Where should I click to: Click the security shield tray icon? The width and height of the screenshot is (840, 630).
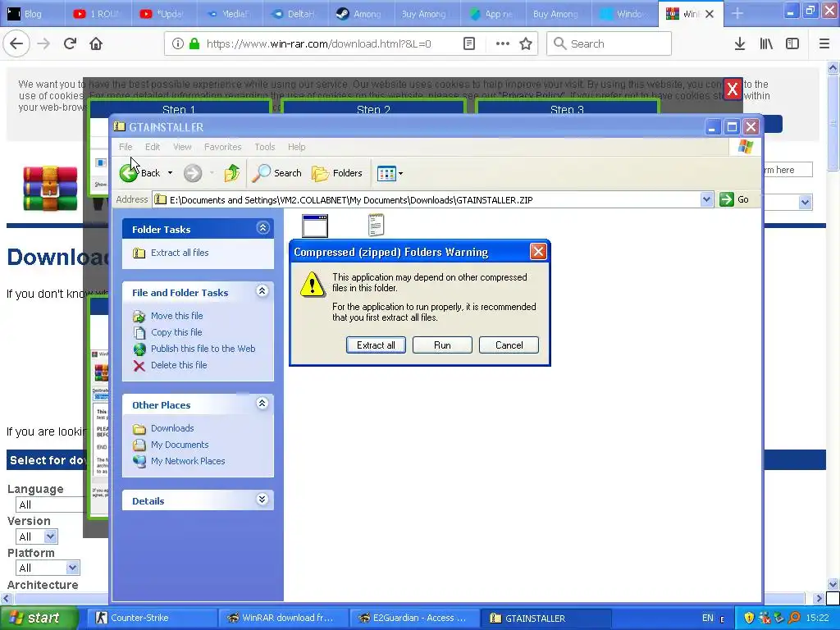point(749,619)
